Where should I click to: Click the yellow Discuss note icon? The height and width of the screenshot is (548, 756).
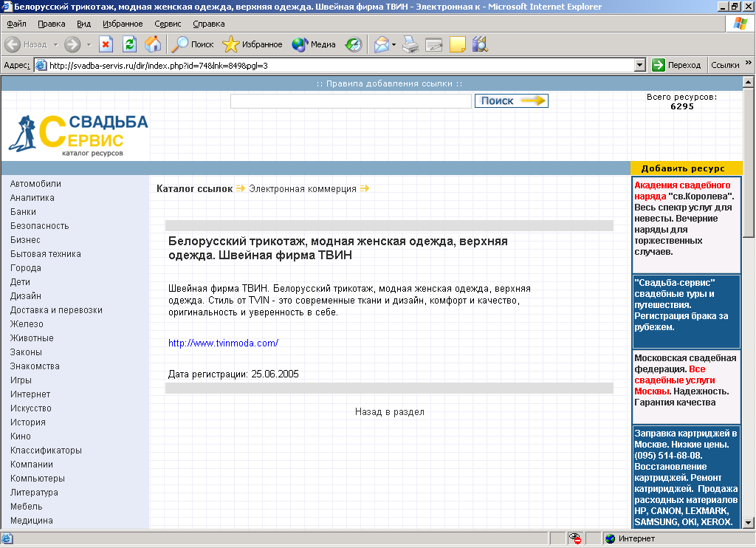pyautogui.click(x=457, y=44)
